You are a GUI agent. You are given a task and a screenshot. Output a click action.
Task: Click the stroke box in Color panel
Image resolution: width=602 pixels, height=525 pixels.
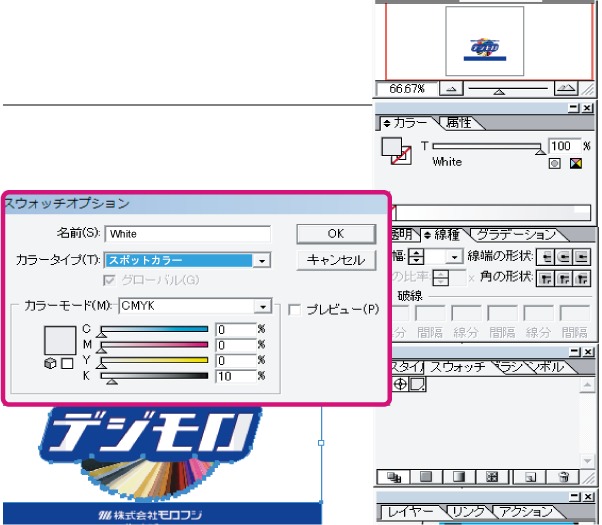(402, 156)
